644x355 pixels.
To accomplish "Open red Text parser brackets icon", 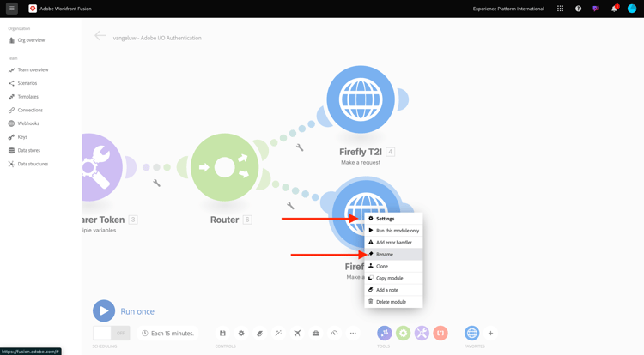I will [440, 334].
